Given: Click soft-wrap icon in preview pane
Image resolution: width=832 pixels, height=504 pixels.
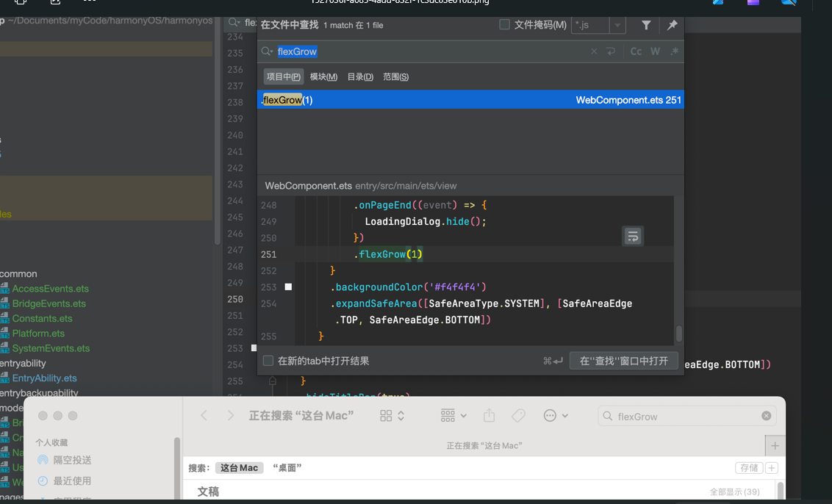Looking at the screenshot, I should tap(633, 236).
